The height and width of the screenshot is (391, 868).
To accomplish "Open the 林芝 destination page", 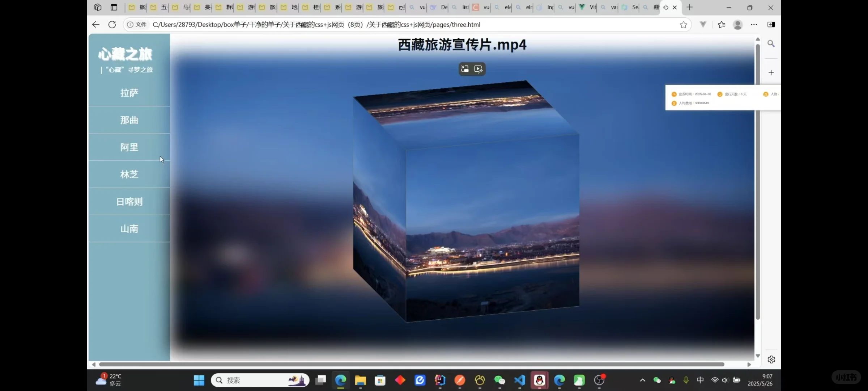I will pos(129,174).
